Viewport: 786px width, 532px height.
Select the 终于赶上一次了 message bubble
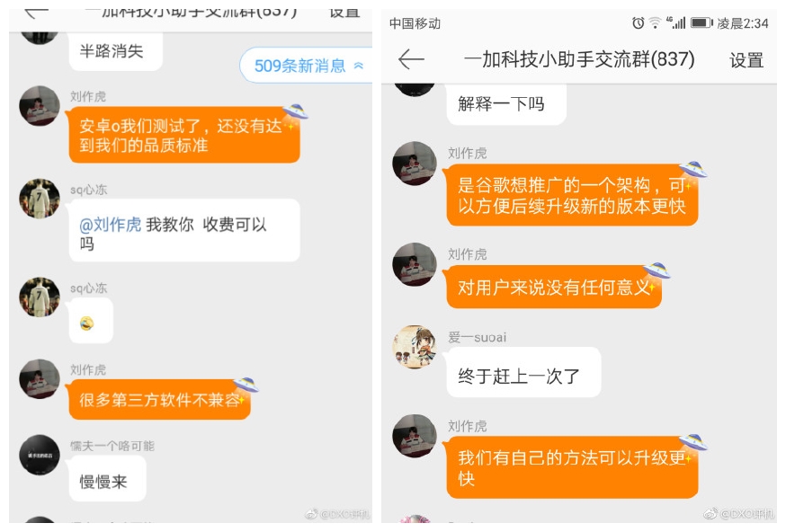[523, 372]
